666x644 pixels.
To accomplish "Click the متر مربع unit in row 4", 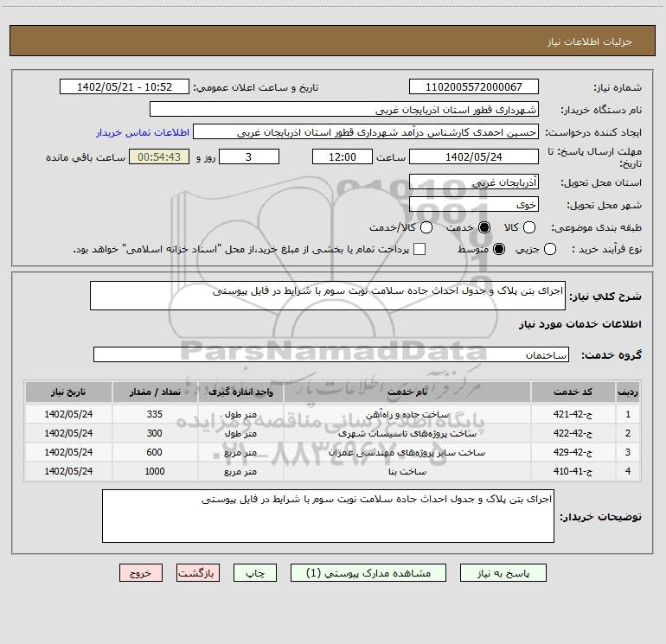I will [240, 472].
